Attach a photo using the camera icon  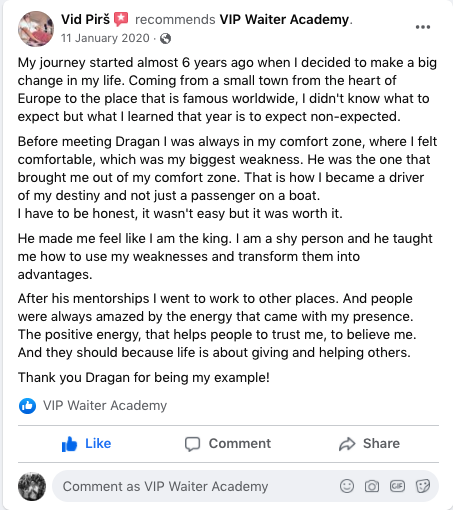click(372, 486)
